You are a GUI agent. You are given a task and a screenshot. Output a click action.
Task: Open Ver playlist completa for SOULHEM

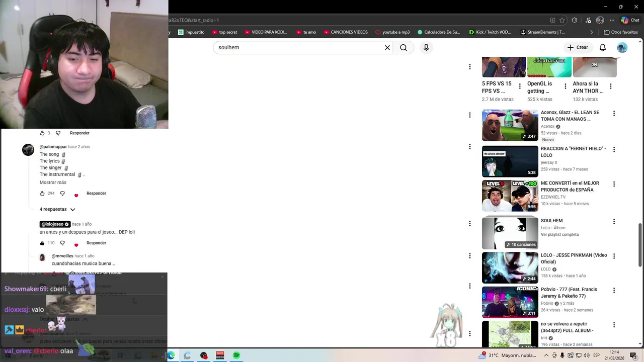point(559,235)
